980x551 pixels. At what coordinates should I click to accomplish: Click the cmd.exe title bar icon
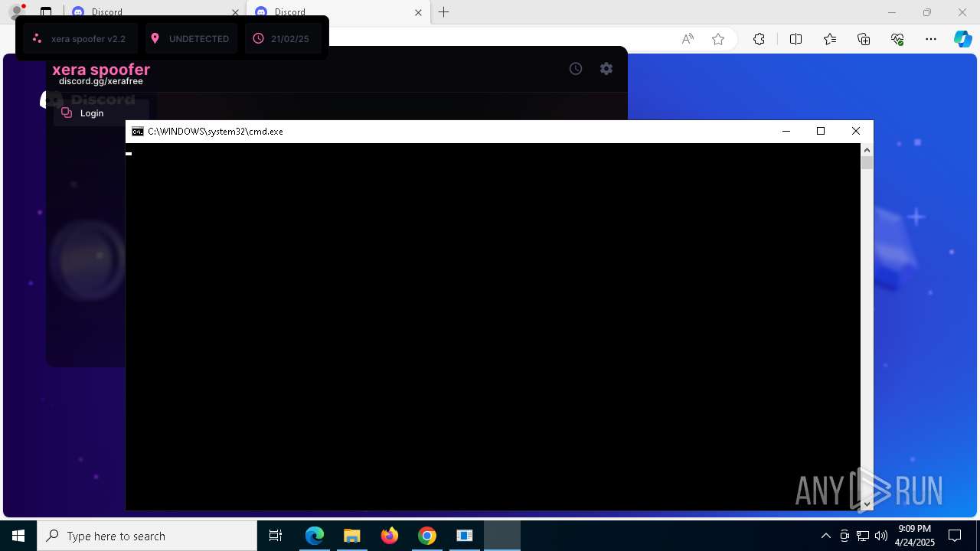tap(138, 132)
